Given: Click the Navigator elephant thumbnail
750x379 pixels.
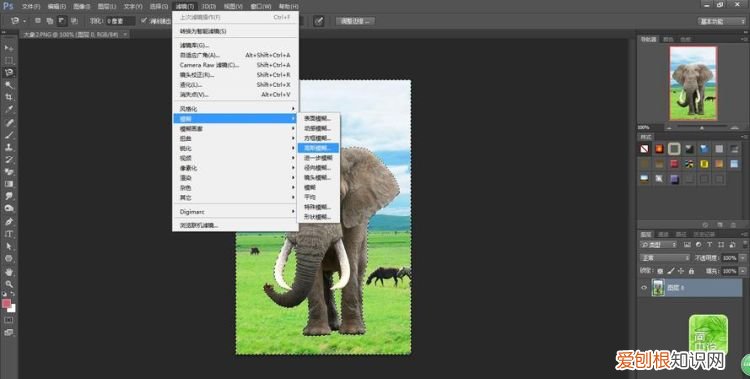Looking at the screenshot, I should click(x=693, y=83).
